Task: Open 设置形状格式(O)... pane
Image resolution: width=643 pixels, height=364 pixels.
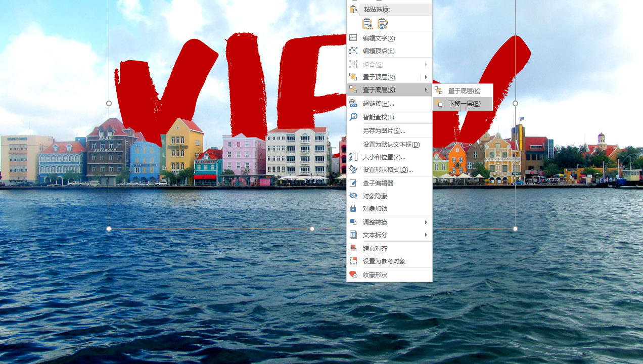Action: coord(387,169)
